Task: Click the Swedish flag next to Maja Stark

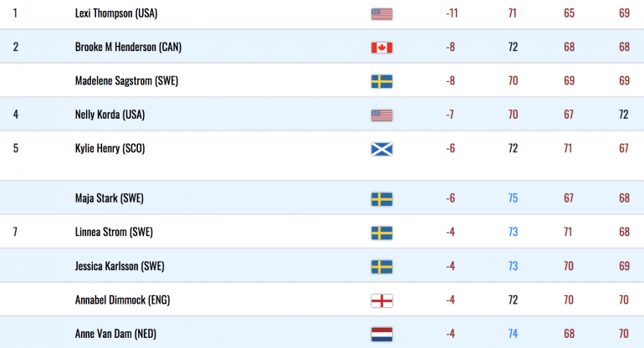Action: (381, 199)
